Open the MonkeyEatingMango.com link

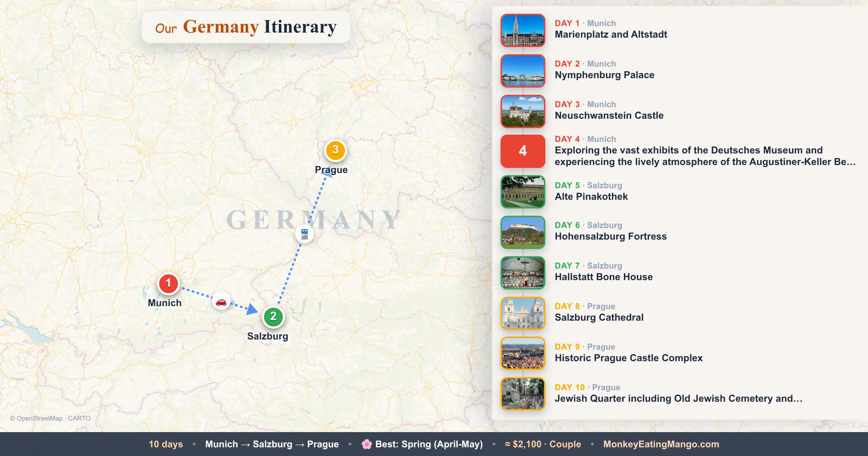pos(661,444)
